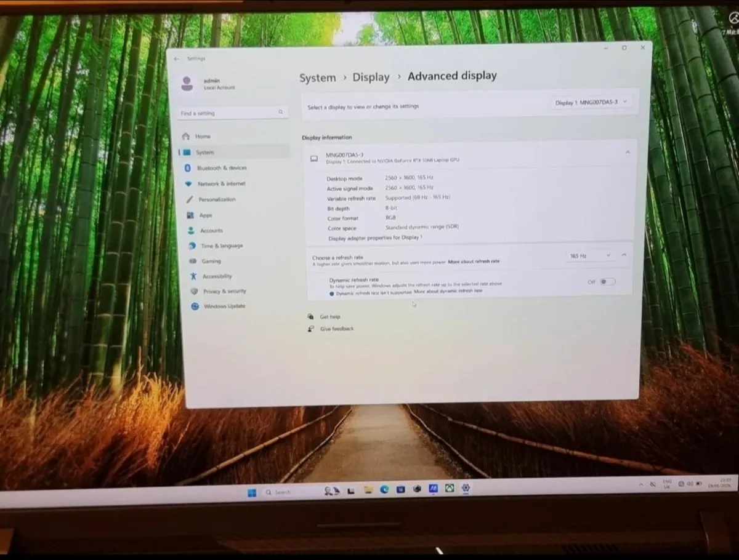Collapse the MNG007DA5-3 display information panel
The image size is (739, 560).
(628, 151)
